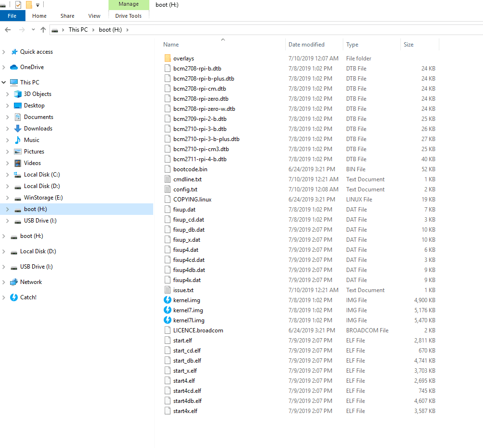The height and width of the screenshot is (448, 483).
Task: Sort by the Name column header
Action: click(x=171, y=45)
